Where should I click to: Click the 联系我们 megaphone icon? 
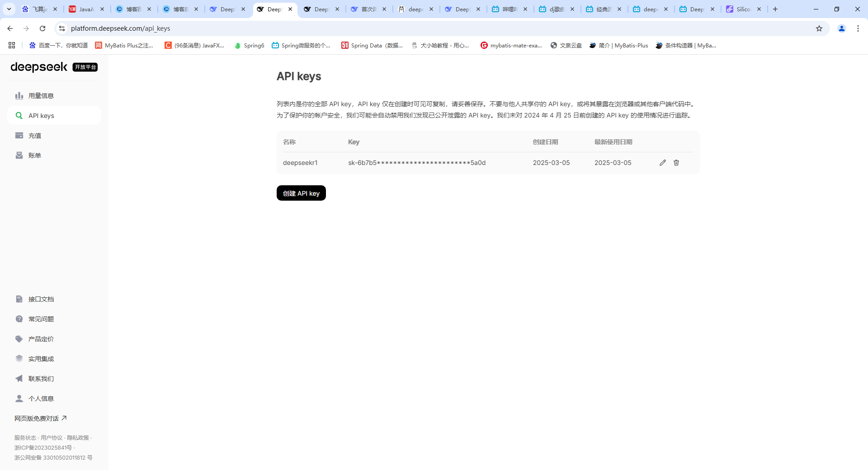coord(19,379)
